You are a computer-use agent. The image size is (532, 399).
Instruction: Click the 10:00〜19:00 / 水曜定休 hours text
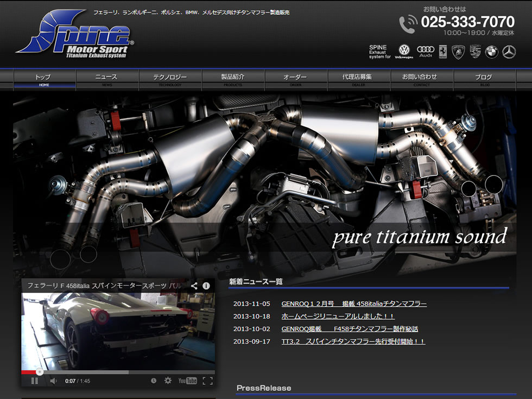pos(479,33)
